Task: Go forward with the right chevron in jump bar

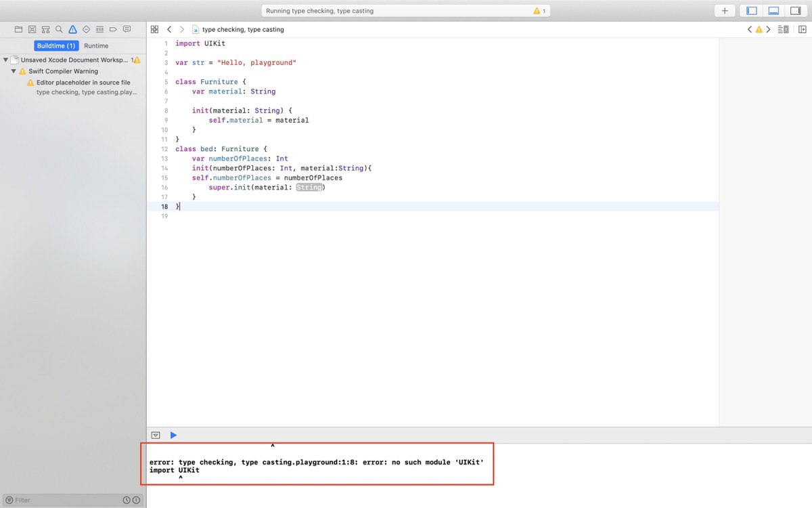Action: click(x=181, y=29)
